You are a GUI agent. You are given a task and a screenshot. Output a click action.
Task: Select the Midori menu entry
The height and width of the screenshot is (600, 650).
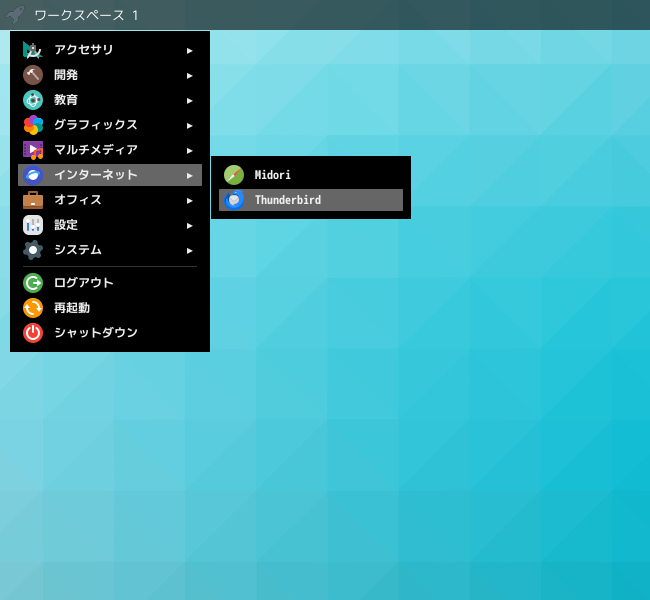tap(311, 175)
